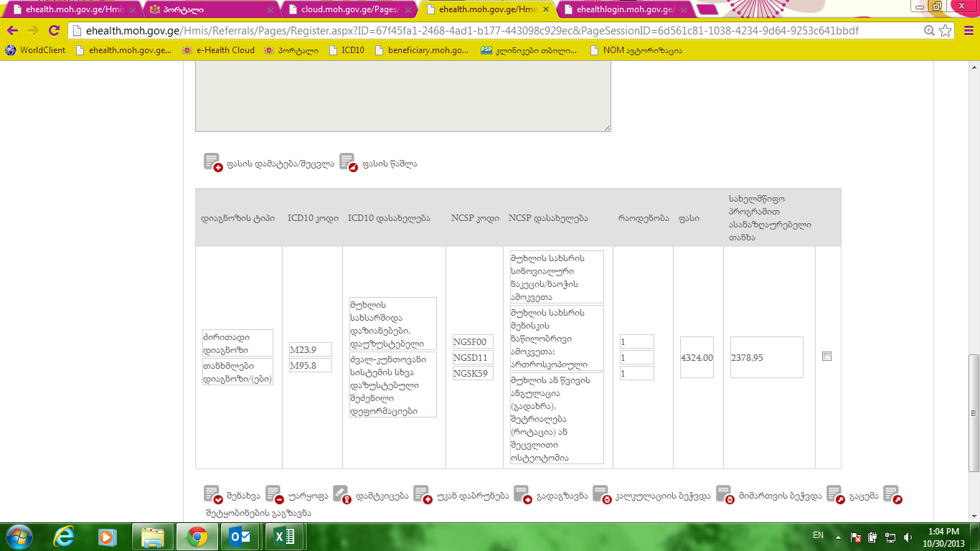Click the გადაგზავნა (forward) icon

(524, 494)
